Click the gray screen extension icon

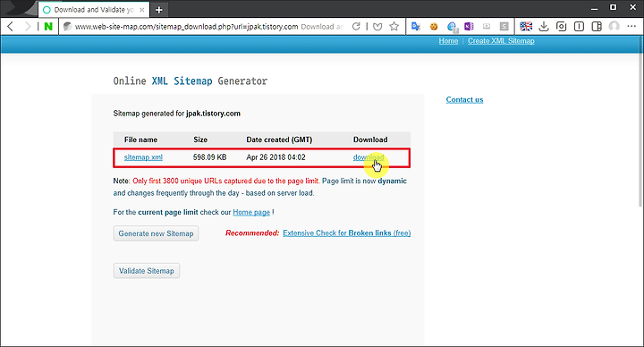(x=487, y=27)
